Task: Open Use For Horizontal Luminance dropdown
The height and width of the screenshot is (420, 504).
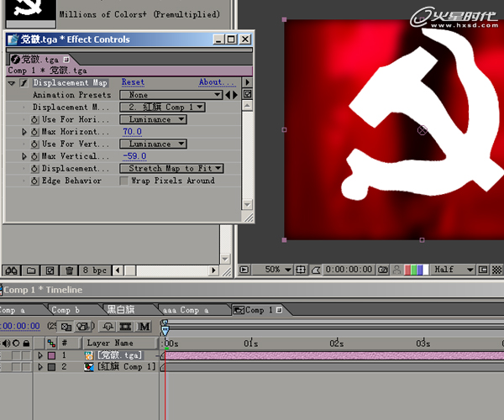Action: tap(153, 119)
